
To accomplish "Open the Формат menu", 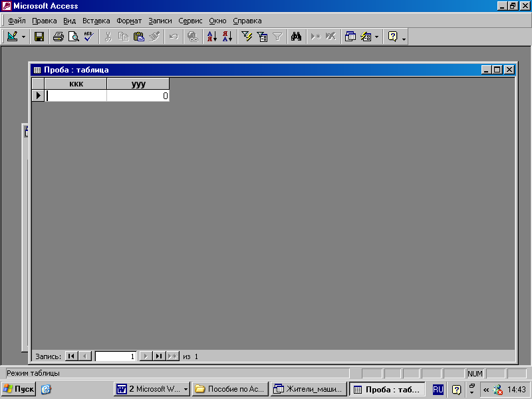I will click(x=129, y=21).
